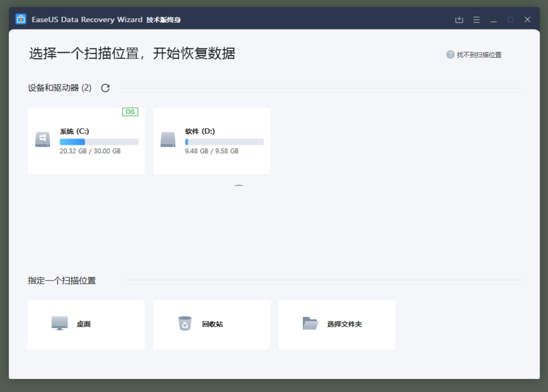The image size is (548, 392).
Task: Select the 桌面 desktop icon
Action: 59,324
